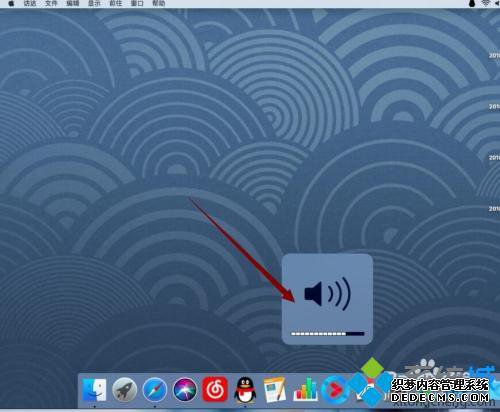Image resolution: width=500 pixels, height=412 pixels.
Task: Launch Launchpad rocket icon in dock
Action: (124, 390)
